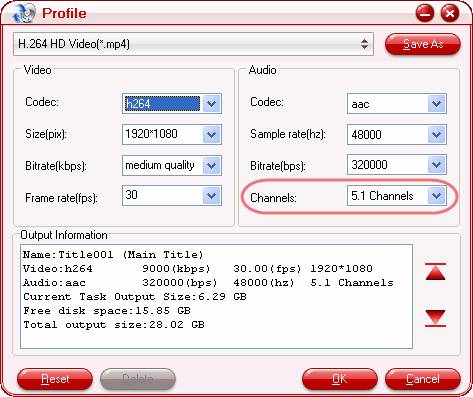473x397 pixels.
Task: Click the 48000 sample rate value
Action: click(x=366, y=135)
